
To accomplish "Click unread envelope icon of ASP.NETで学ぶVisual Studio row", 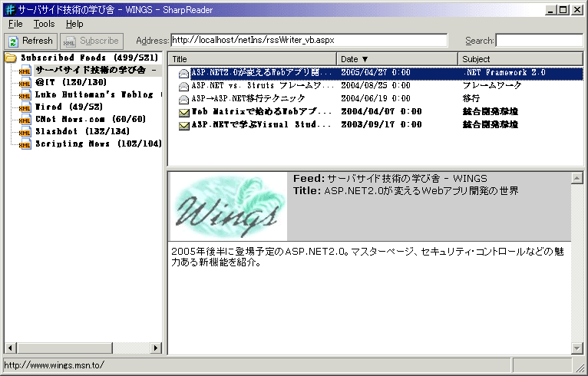I will 183,126.
